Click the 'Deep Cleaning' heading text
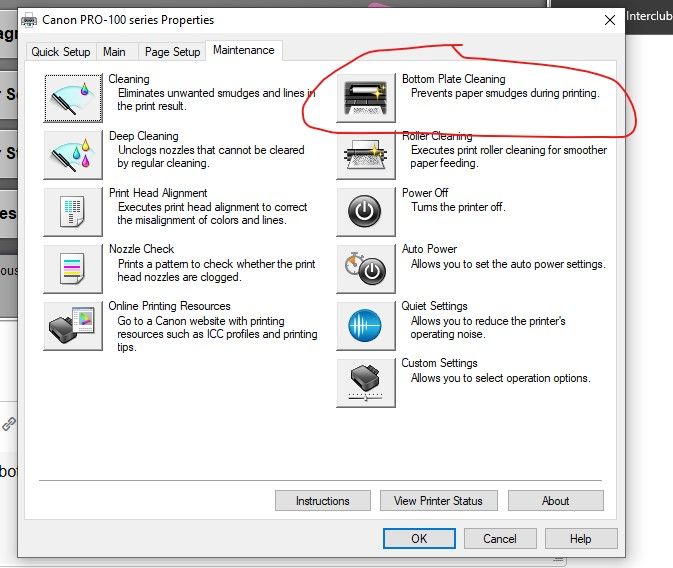This screenshot has width=673, height=568. 144,136
